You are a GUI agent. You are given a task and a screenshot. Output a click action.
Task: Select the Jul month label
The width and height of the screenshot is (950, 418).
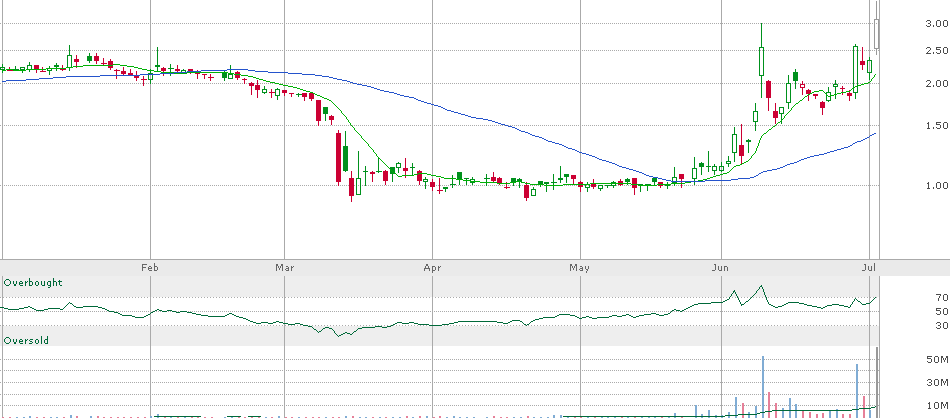pos(868,268)
